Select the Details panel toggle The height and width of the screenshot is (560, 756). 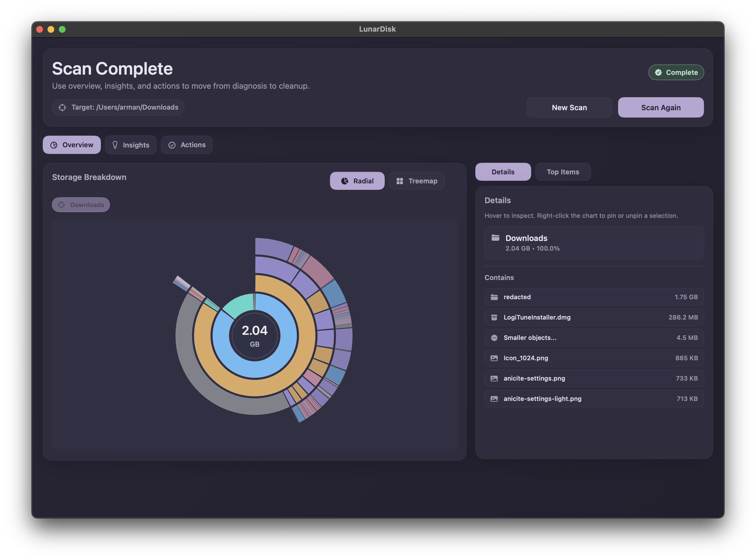click(x=503, y=172)
